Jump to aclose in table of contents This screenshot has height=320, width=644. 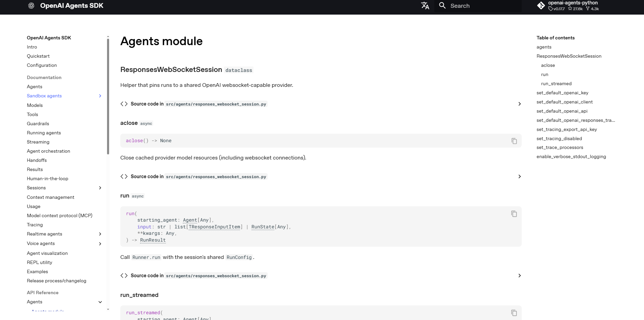coord(548,65)
